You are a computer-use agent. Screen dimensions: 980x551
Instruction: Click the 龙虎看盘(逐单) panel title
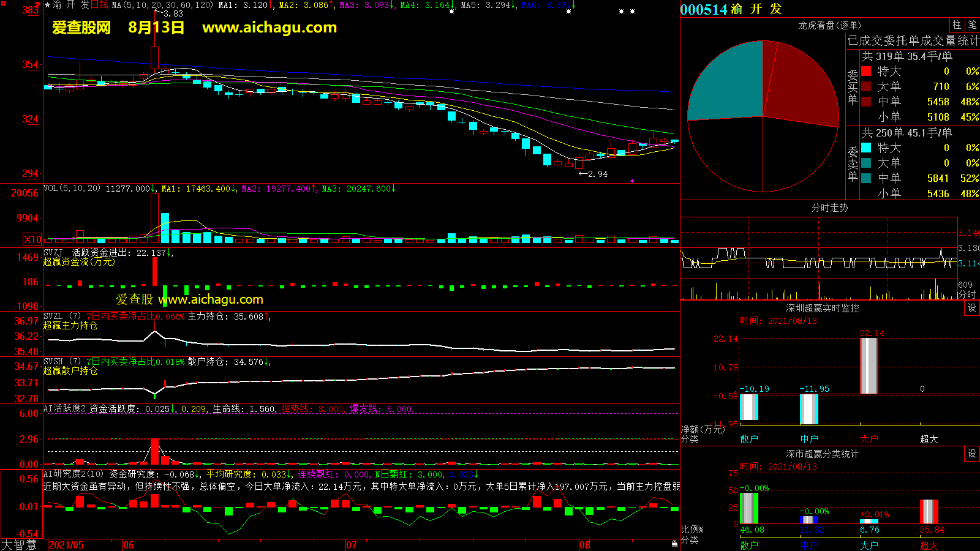click(829, 25)
